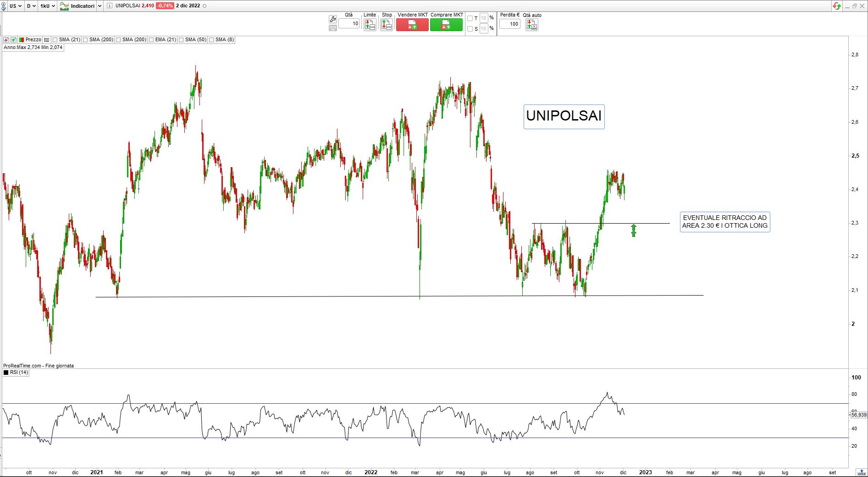
Task: Toggle the first SMA (200) checkbox
Action: [85, 40]
